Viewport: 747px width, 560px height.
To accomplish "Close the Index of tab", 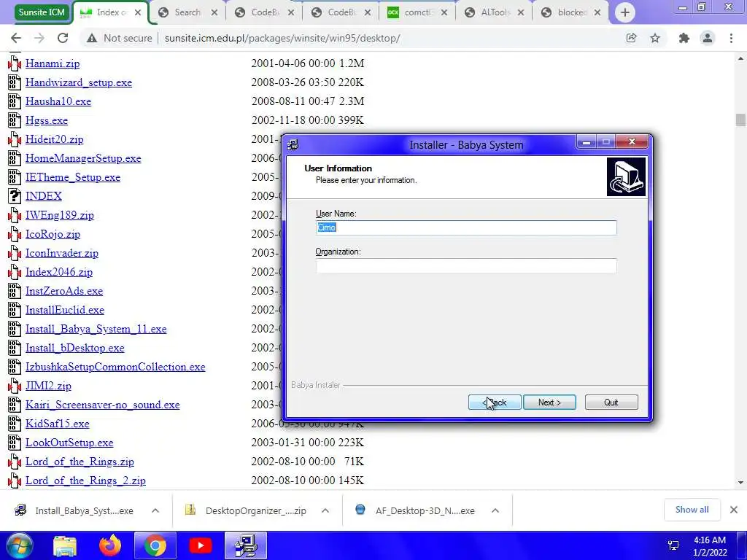I will tap(138, 12).
